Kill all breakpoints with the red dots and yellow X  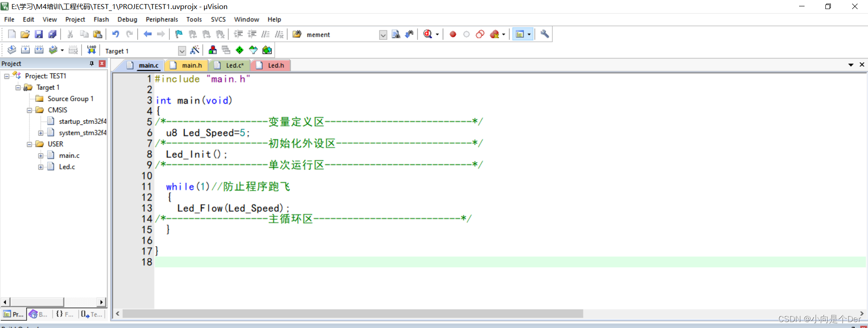(x=495, y=34)
